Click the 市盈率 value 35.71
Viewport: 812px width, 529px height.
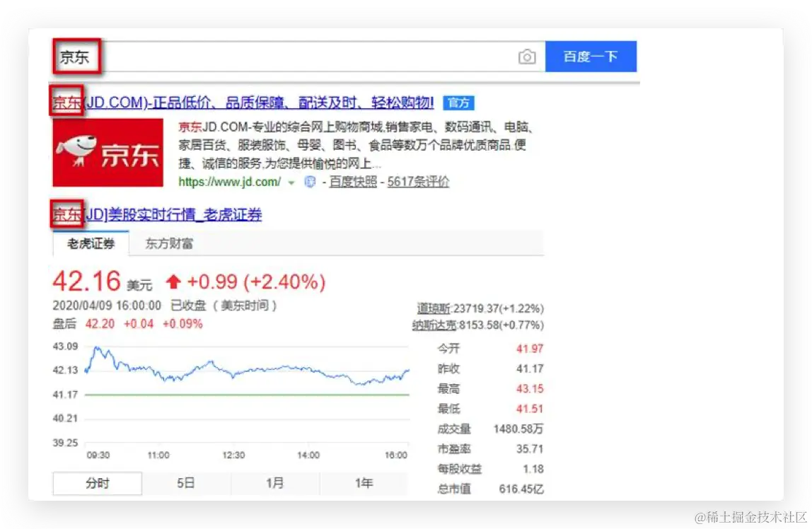click(x=530, y=449)
